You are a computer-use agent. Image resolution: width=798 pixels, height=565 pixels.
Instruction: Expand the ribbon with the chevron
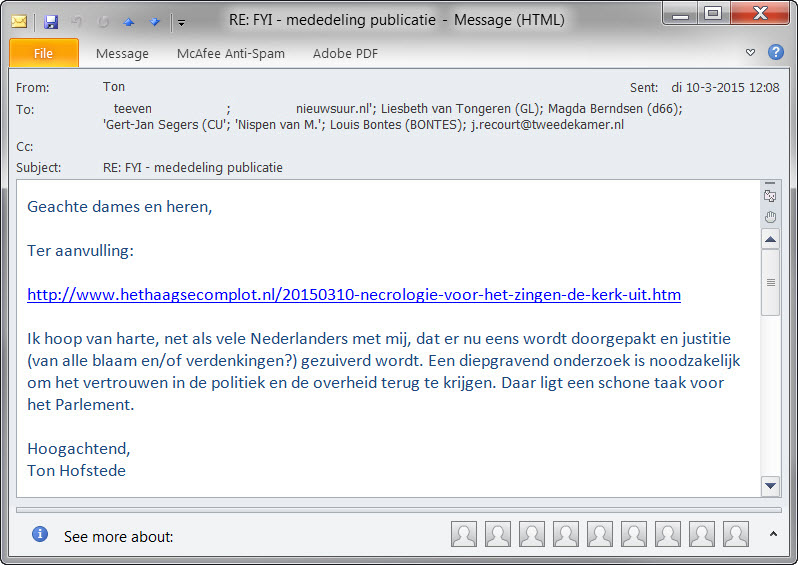[x=750, y=52]
